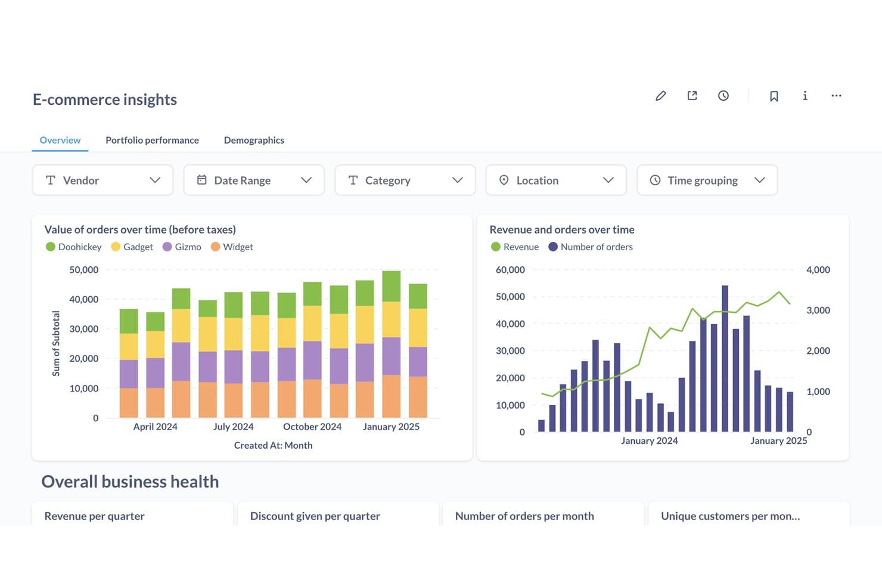Expand the Vendor filter dropdown

[103, 180]
